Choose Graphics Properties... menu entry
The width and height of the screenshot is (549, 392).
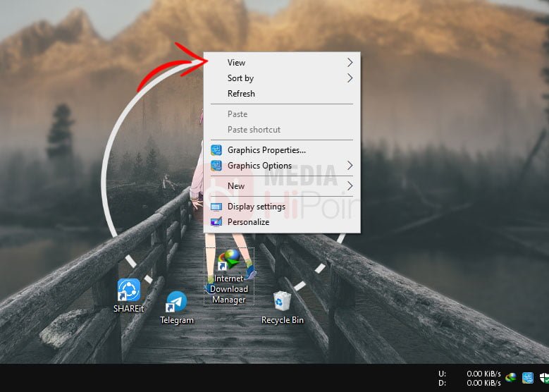282,150
